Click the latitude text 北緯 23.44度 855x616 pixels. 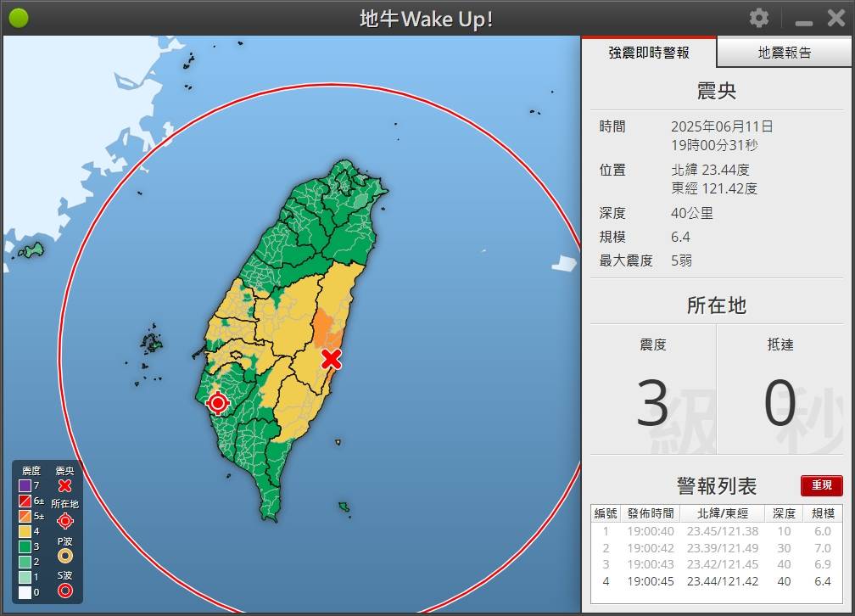click(x=710, y=170)
